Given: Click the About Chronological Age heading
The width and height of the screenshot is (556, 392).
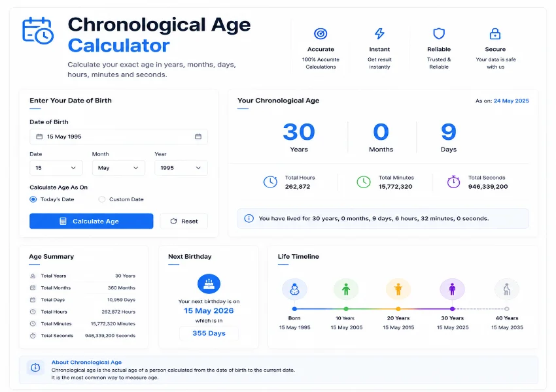Looking at the screenshot, I should pos(86,362).
